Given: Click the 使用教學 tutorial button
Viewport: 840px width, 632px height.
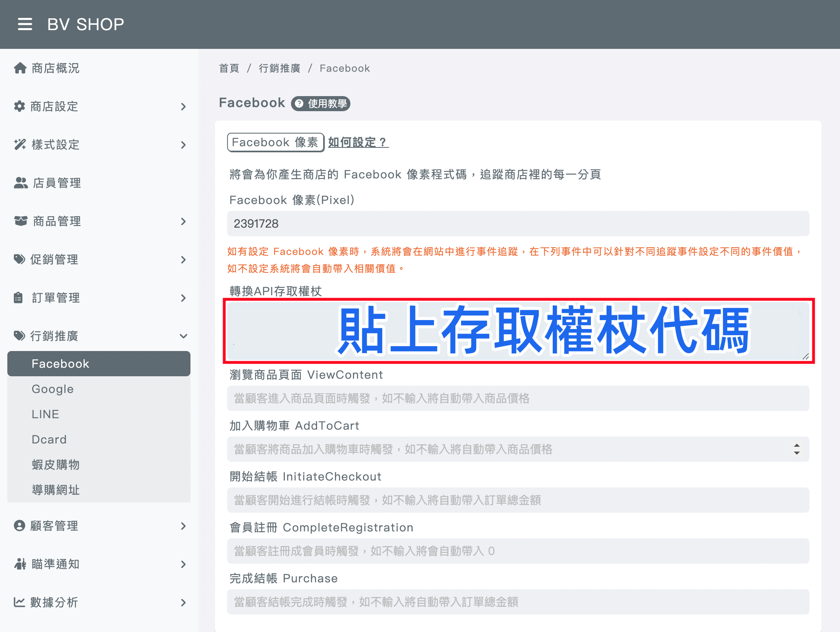Looking at the screenshot, I should tap(321, 103).
